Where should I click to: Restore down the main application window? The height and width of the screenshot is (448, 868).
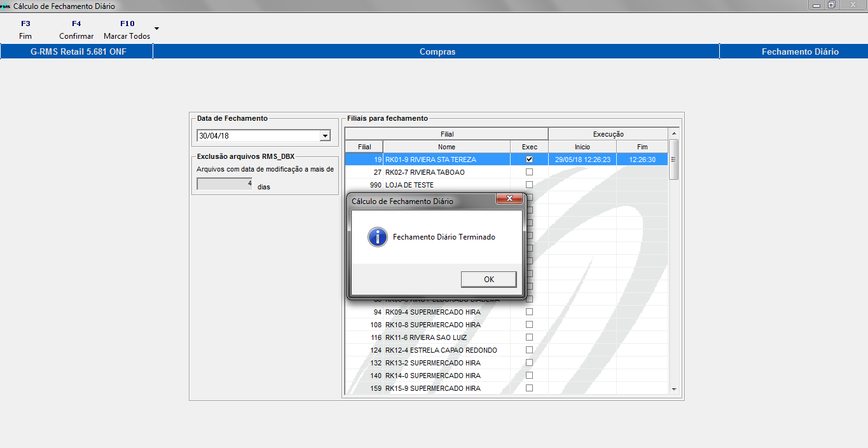click(831, 5)
